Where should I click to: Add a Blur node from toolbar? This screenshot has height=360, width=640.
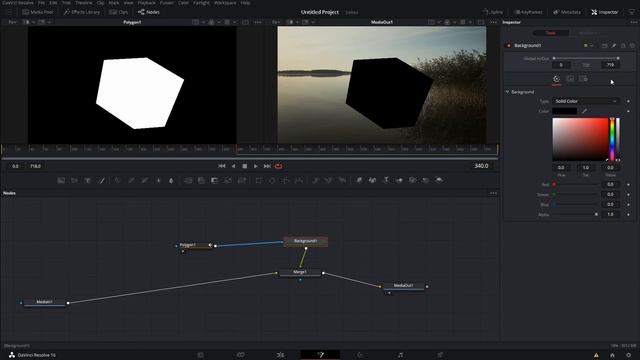click(171, 180)
